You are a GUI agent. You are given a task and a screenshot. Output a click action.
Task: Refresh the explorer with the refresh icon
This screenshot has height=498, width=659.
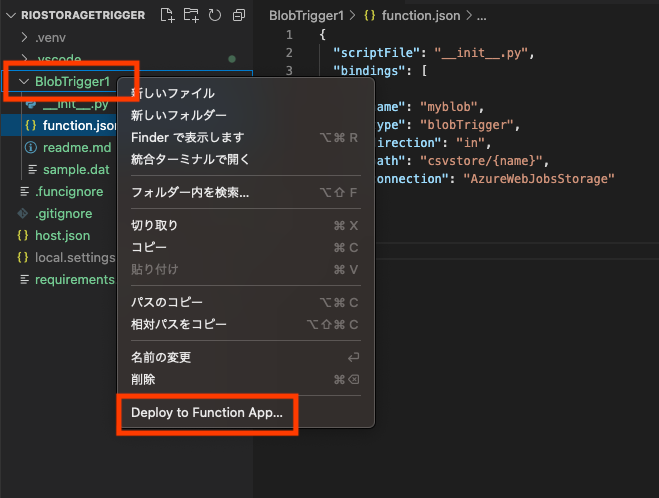pyautogui.click(x=215, y=16)
